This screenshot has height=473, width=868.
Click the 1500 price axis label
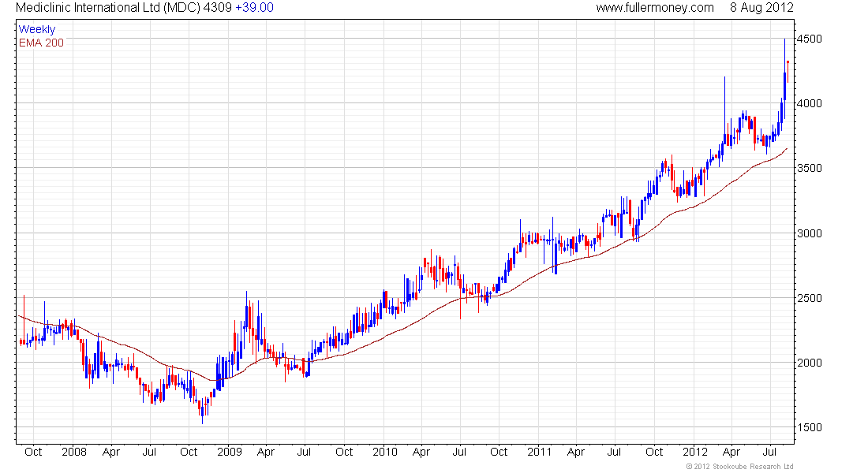810,427
